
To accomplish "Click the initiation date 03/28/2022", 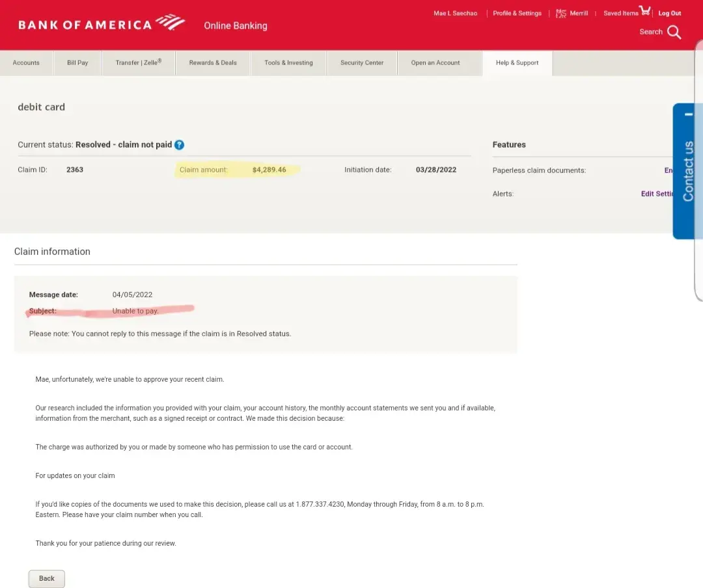I will [x=435, y=170].
